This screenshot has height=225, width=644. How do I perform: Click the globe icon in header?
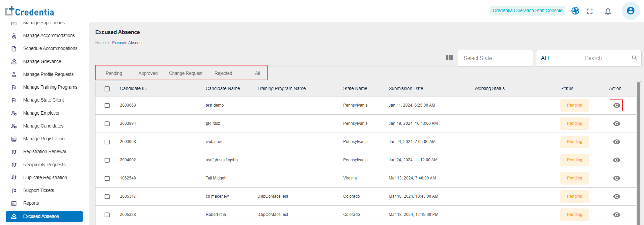[575, 11]
